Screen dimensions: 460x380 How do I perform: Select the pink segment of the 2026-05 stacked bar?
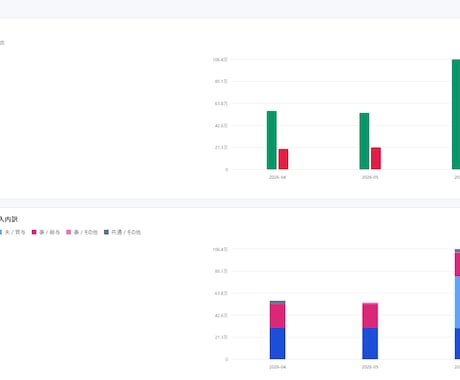pos(370,316)
